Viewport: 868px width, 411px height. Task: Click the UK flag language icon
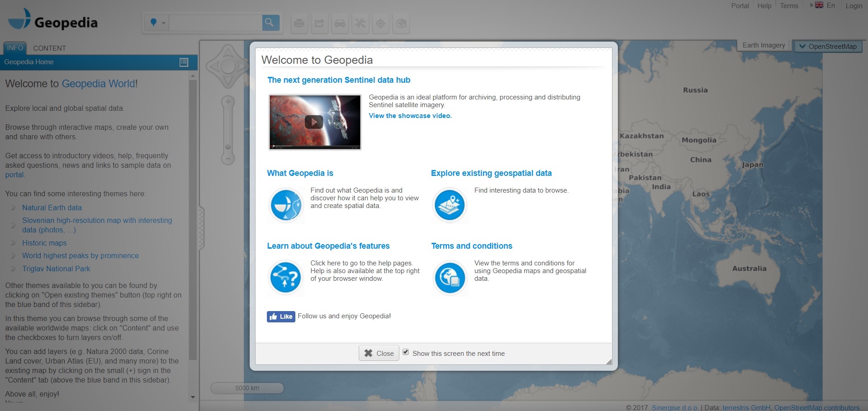(x=819, y=5)
